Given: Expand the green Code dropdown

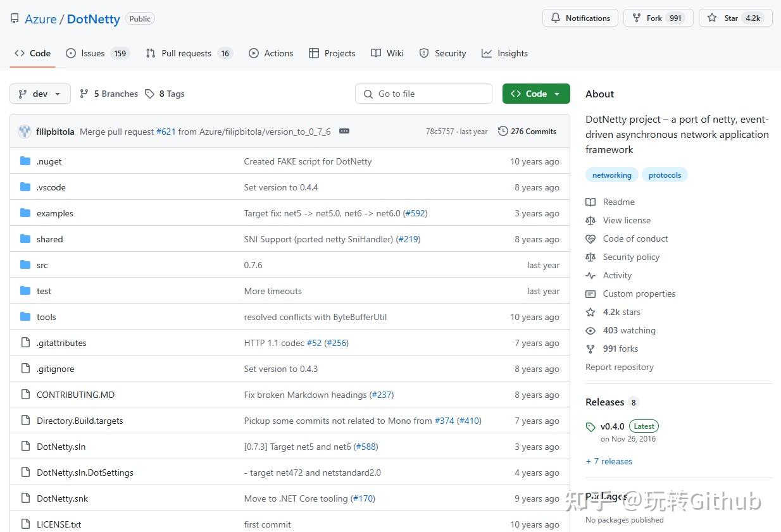Looking at the screenshot, I should pos(536,94).
